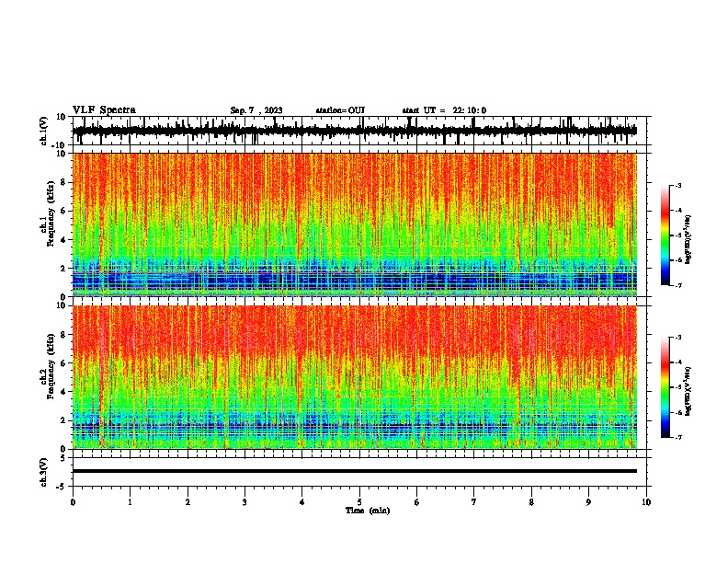The height and width of the screenshot is (563, 728).
Task: Click the "start UT = 22:10:0" text
Action: coord(444,110)
